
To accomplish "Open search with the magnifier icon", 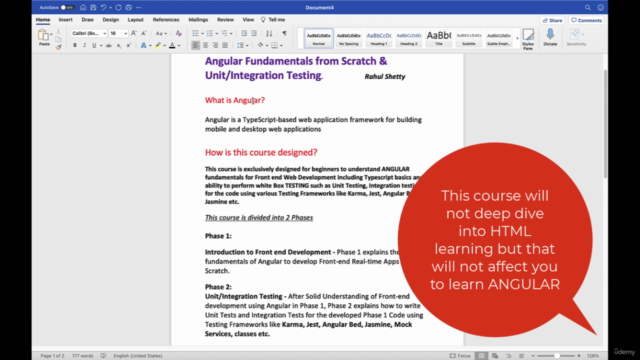I will coord(588,7).
